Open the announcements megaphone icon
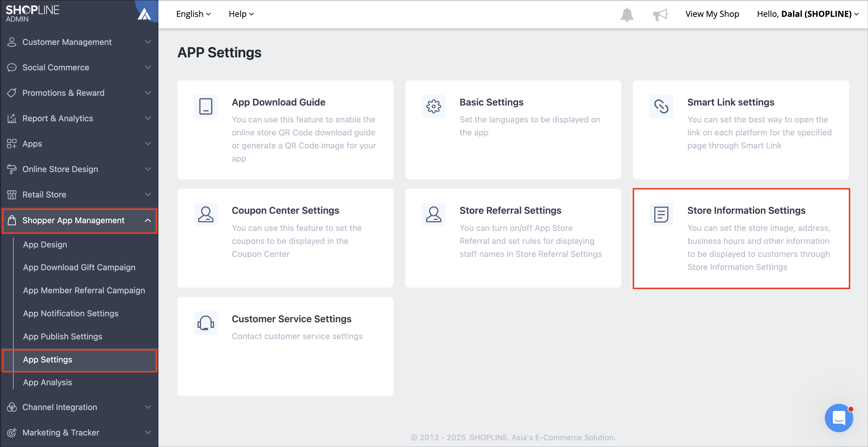The width and height of the screenshot is (868, 447). [660, 14]
